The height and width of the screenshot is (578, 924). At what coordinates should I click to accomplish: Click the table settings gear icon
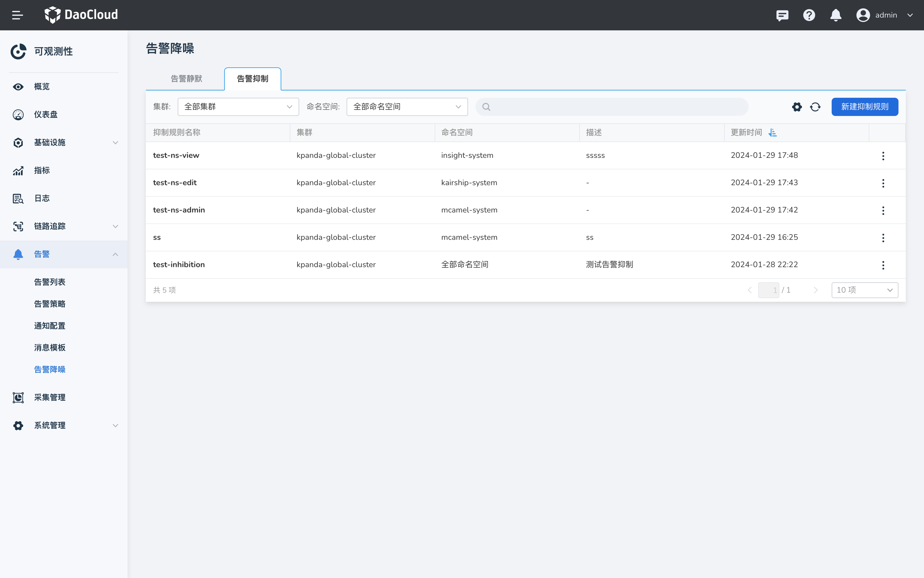[x=797, y=107]
